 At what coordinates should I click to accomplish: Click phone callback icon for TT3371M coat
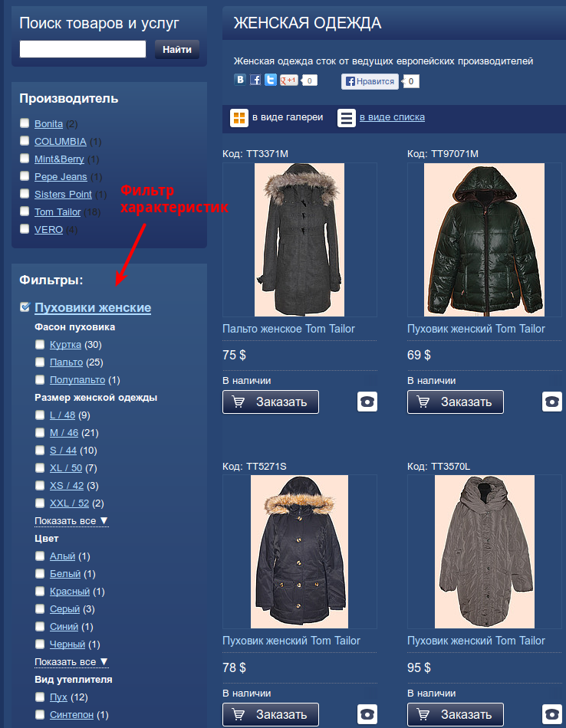click(367, 402)
